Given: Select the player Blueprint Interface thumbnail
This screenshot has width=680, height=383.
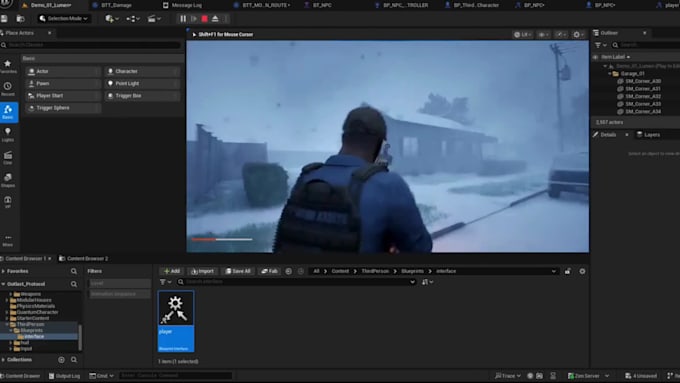Looking at the screenshot, I should (x=176, y=321).
